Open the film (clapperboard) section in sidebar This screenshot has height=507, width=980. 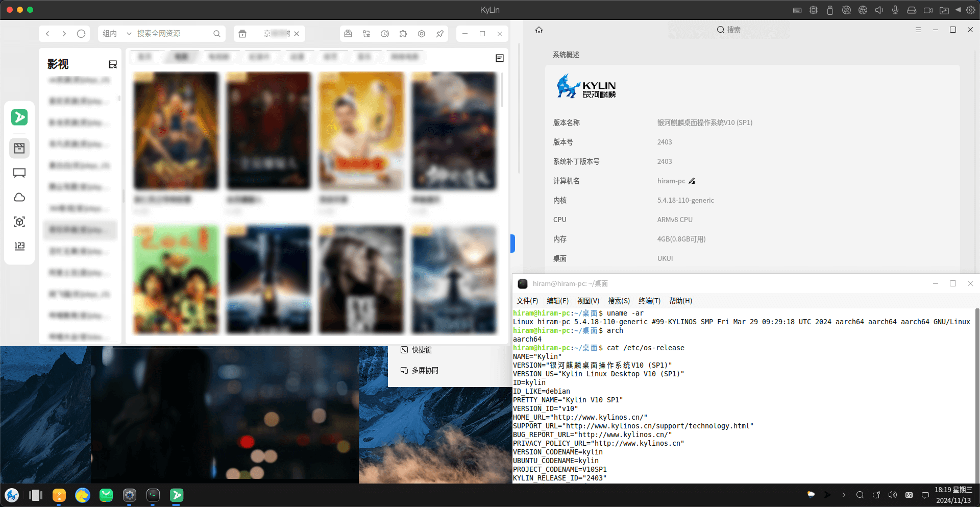[x=19, y=149]
